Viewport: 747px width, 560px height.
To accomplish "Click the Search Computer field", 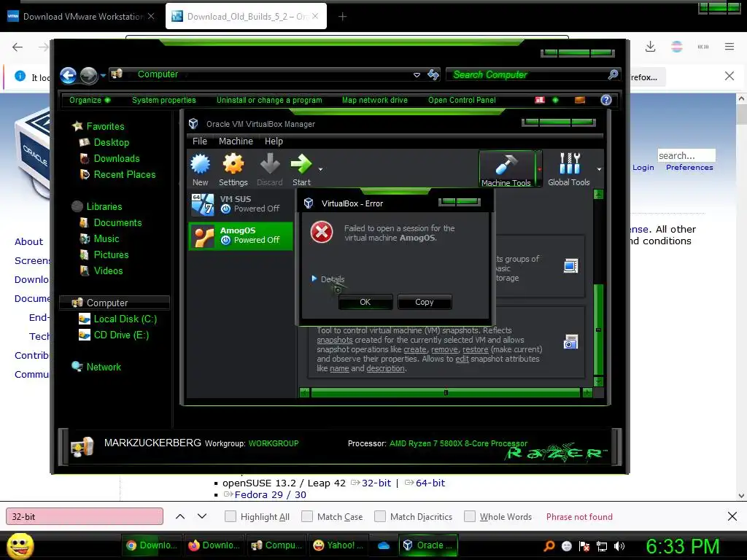I will pos(533,75).
